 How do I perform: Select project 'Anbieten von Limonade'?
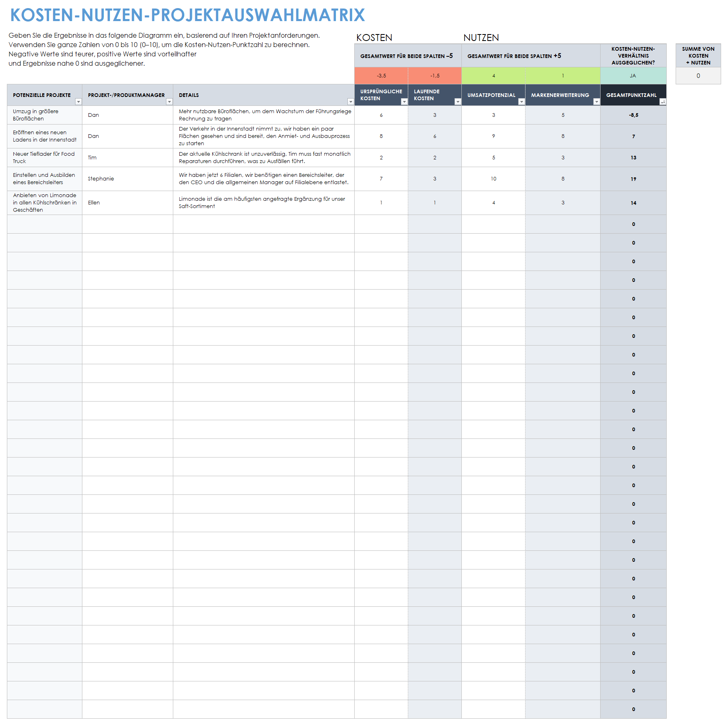tap(45, 203)
